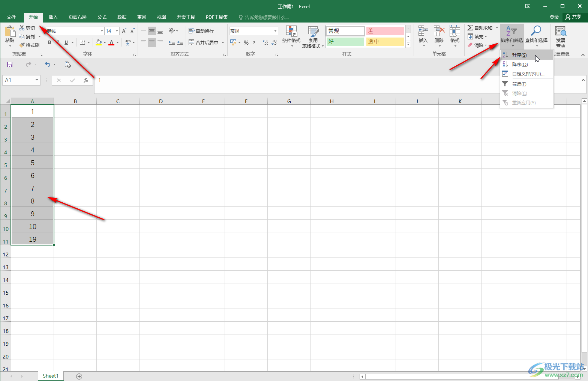Click the undo arrow in quick access
Image resolution: width=588 pixels, height=381 pixels.
coord(48,65)
